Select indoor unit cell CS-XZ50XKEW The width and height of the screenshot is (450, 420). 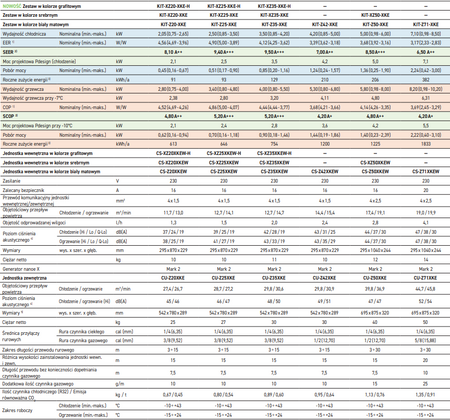point(375,163)
